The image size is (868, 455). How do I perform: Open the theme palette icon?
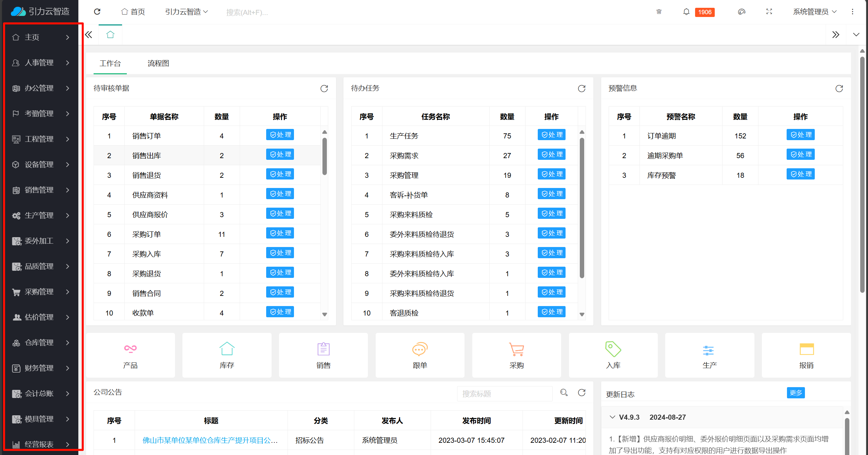(742, 12)
